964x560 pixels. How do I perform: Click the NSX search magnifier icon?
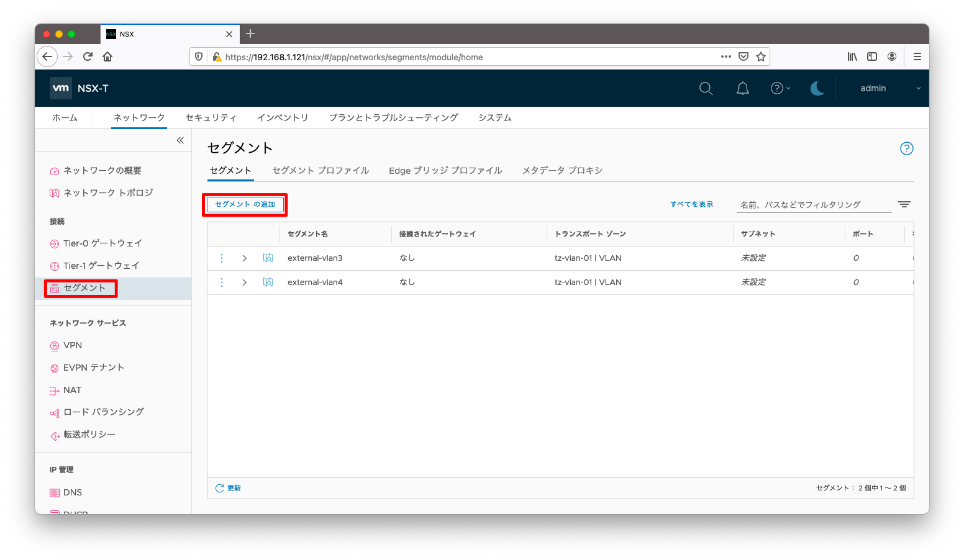coord(706,88)
